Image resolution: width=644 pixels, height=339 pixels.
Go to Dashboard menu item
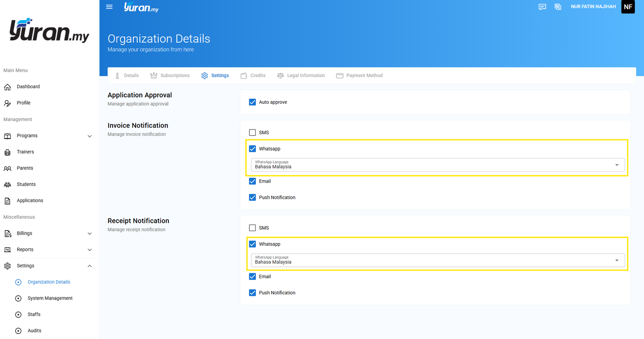coord(28,87)
